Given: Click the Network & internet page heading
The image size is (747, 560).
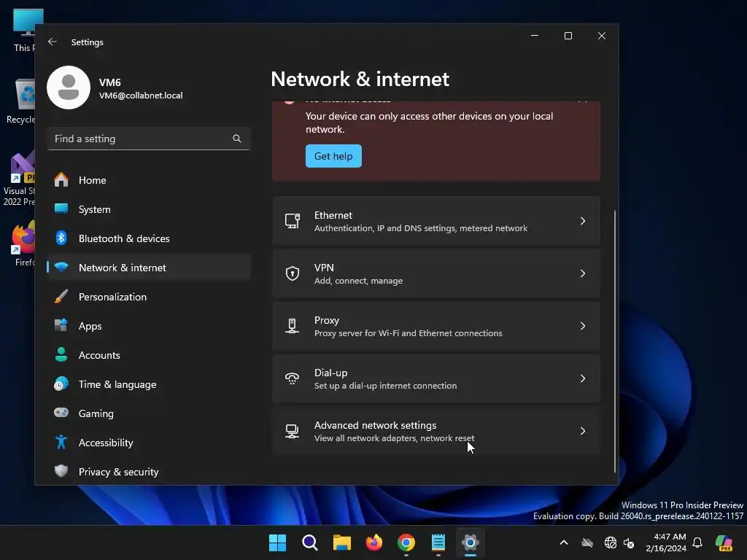Looking at the screenshot, I should 360,79.
